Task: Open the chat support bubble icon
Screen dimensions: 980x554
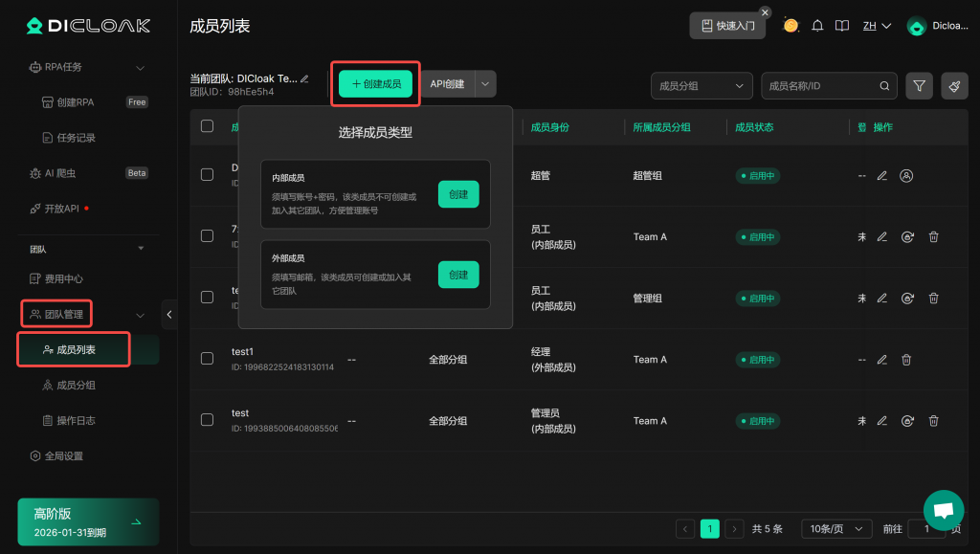Action: tap(943, 510)
